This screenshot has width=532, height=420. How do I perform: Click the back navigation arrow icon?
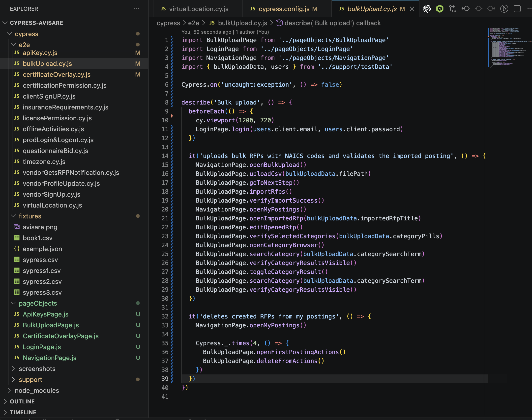(466, 9)
